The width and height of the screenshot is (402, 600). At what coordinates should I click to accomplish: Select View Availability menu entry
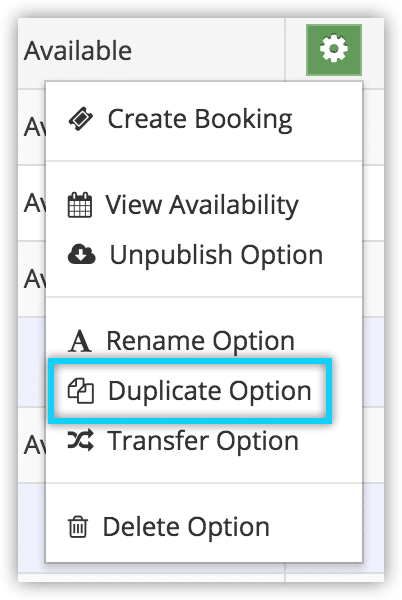tap(202, 205)
